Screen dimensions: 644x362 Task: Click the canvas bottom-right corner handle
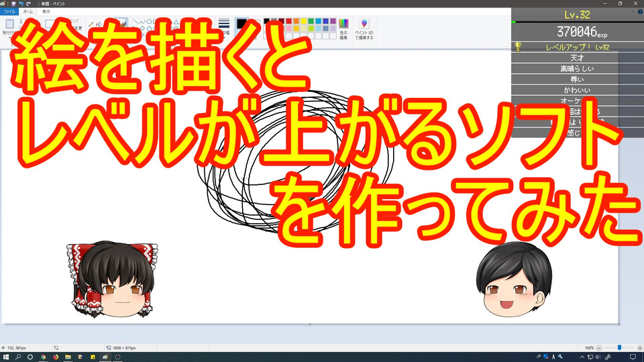click(x=619, y=324)
